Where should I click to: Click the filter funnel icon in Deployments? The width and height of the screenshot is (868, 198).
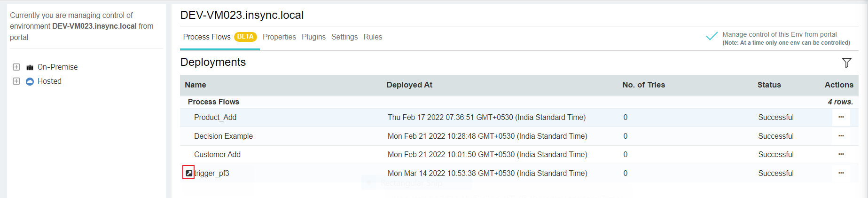pyautogui.click(x=846, y=63)
